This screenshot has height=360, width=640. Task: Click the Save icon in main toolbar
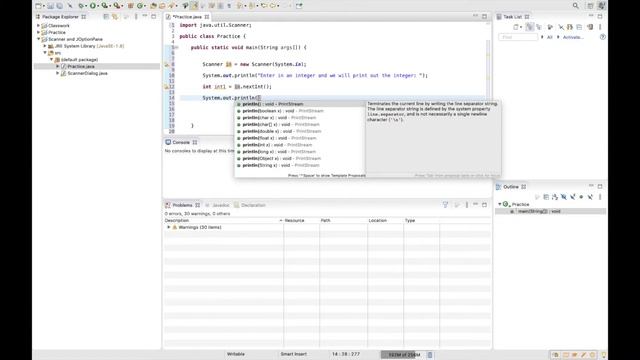coord(50,6)
